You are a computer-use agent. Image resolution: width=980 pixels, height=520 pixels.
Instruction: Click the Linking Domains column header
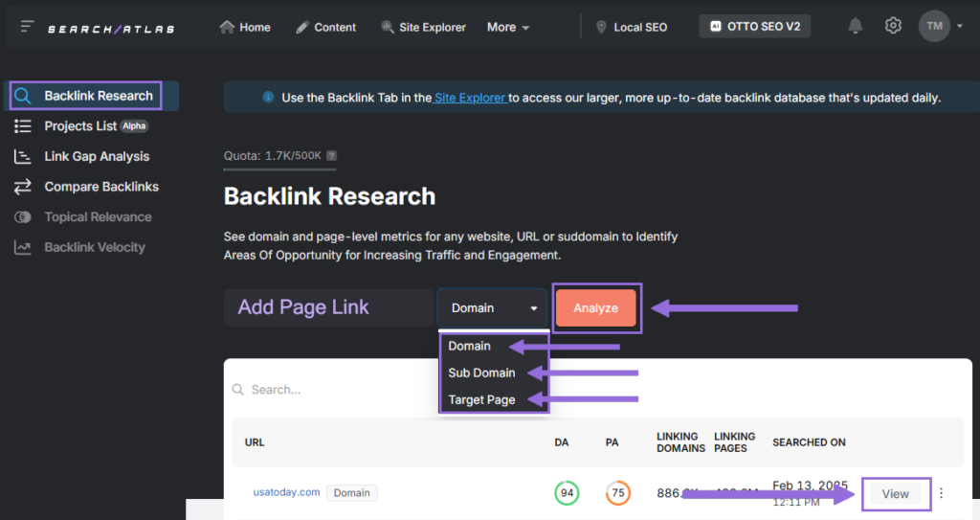point(680,442)
